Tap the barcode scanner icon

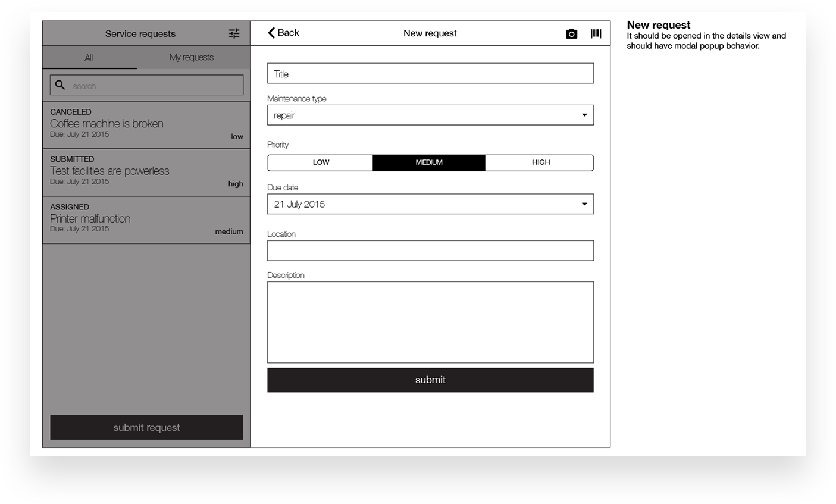pos(596,33)
